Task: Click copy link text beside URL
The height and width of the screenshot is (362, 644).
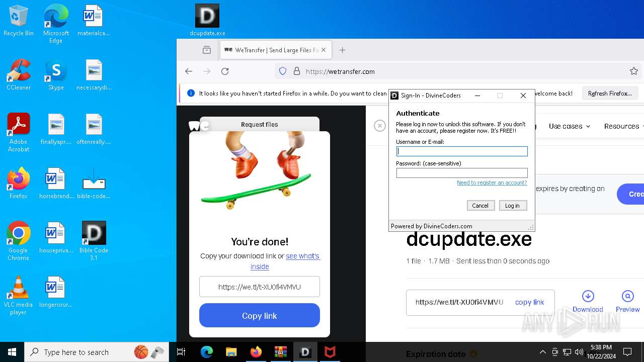Action: pyautogui.click(x=529, y=302)
